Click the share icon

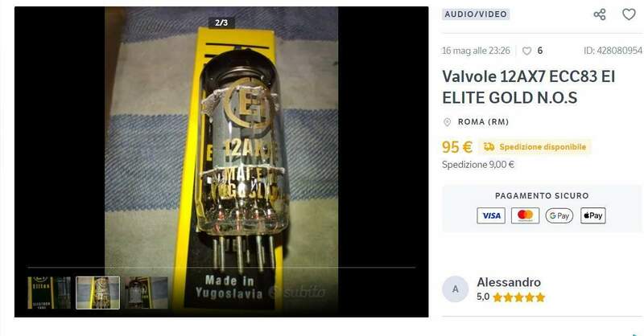click(600, 14)
